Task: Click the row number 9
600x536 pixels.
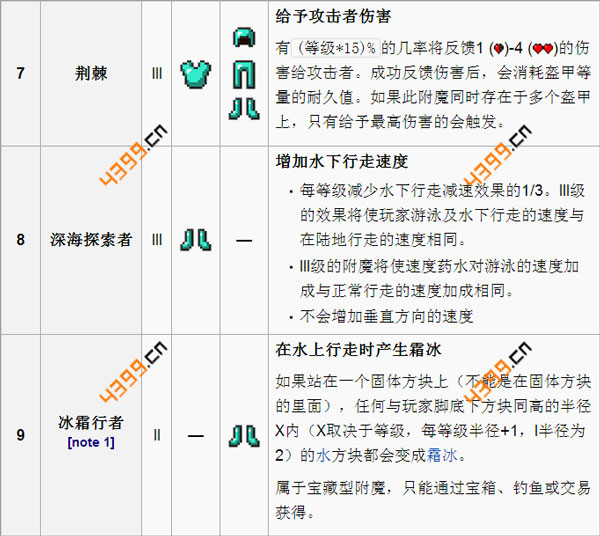Action: tap(21, 435)
